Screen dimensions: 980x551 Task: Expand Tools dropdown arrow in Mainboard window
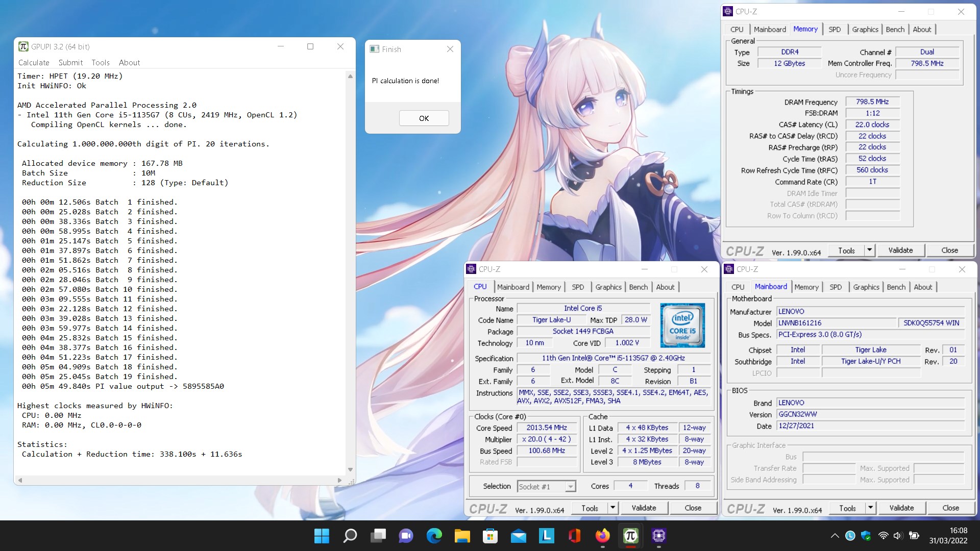[871, 508]
